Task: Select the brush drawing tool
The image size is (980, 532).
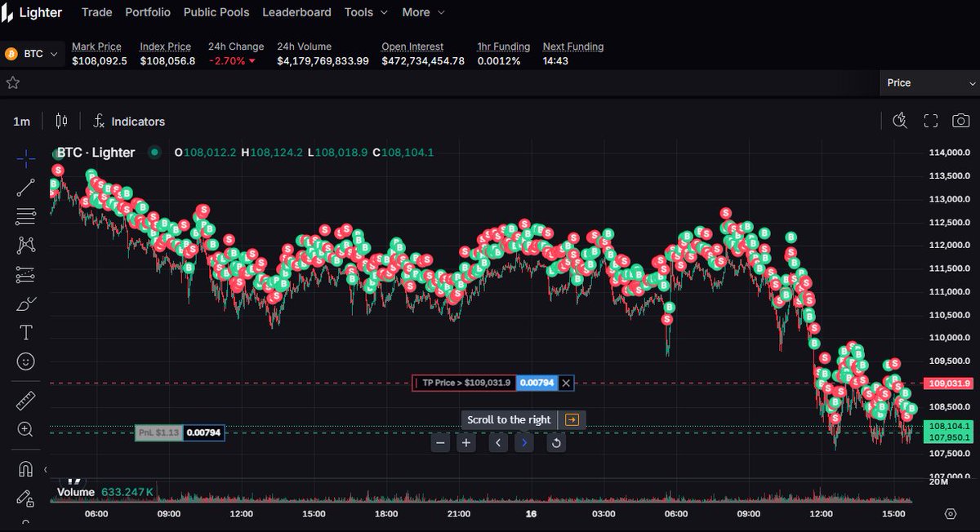Action: coord(25,304)
